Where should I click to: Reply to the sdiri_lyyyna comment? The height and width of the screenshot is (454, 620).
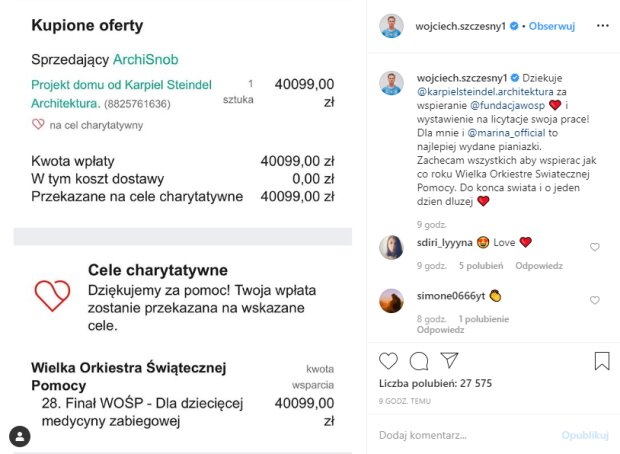tap(538, 266)
